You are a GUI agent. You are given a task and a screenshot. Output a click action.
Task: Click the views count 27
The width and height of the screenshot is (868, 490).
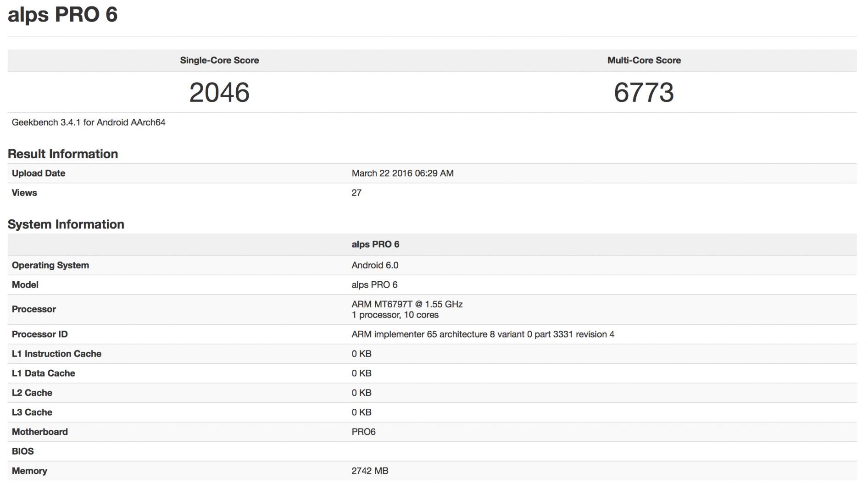[356, 193]
